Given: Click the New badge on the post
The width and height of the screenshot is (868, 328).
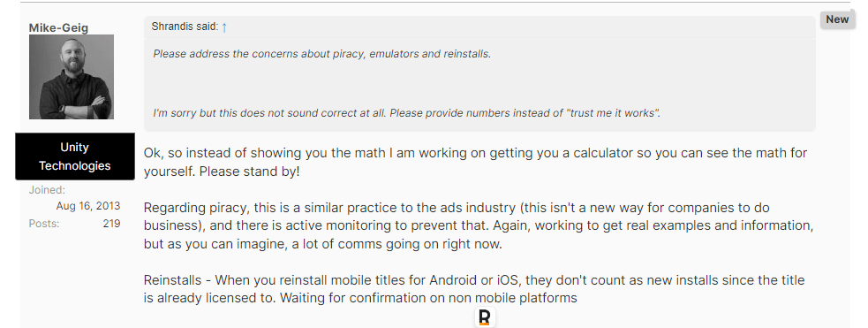Looking at the screenshot, I should click(837, 19).
